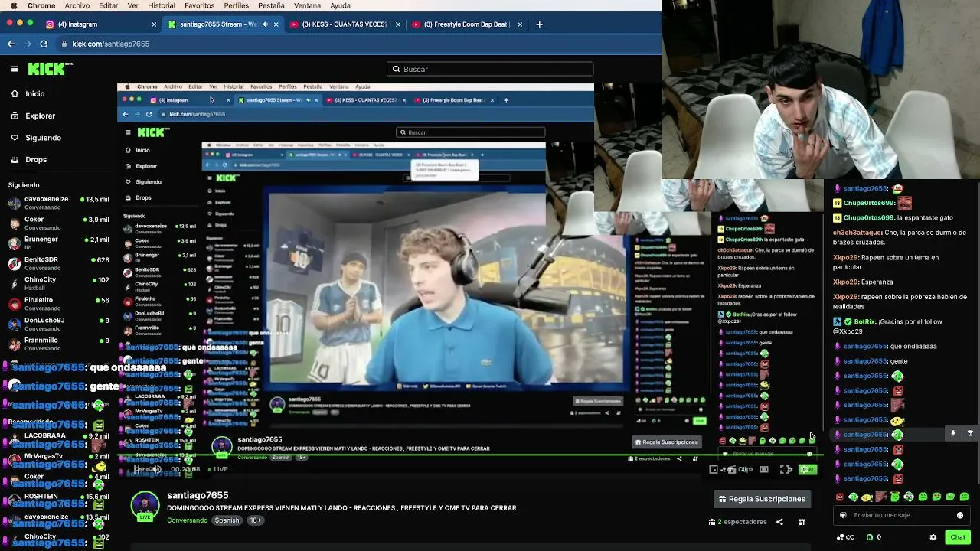Open the Historial menu

(162, 5)
